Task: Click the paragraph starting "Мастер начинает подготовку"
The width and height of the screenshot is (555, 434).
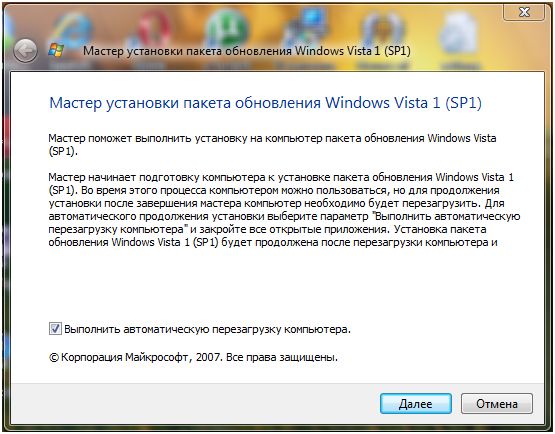Action: point(284,210)
